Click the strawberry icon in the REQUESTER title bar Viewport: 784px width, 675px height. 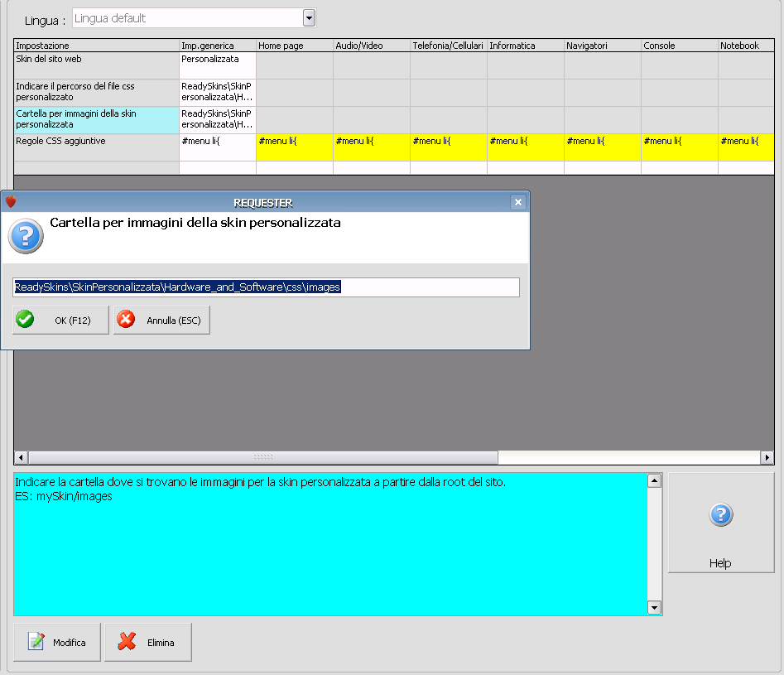point(11,201)
